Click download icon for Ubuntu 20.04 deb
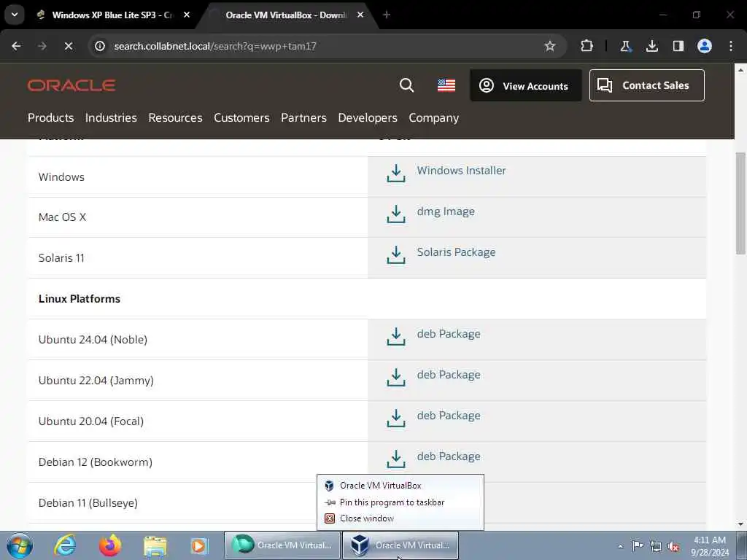 tap(396, 418)
